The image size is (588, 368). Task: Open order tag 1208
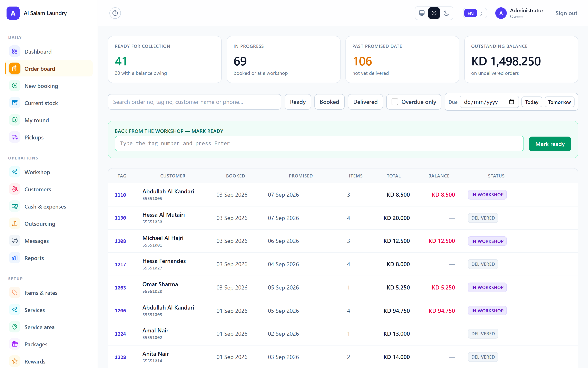120,241
